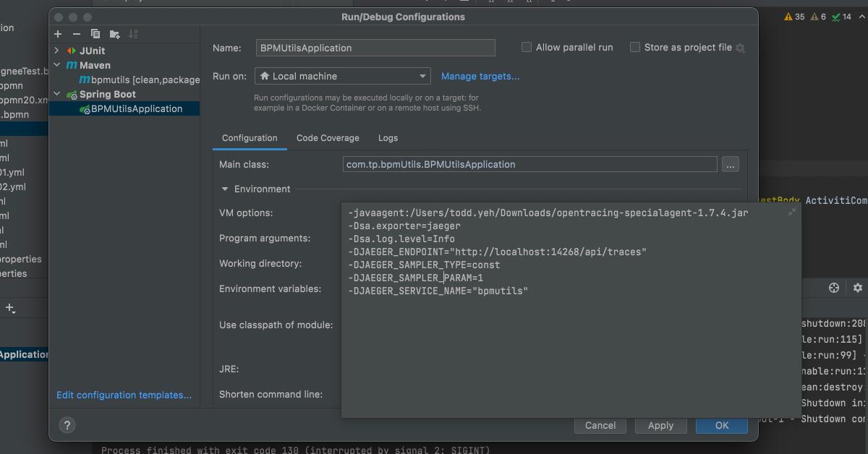Switch to the Code Coverage tab
Image resolution: width=868 pixels, height=454 pixels.
point(328,138)
